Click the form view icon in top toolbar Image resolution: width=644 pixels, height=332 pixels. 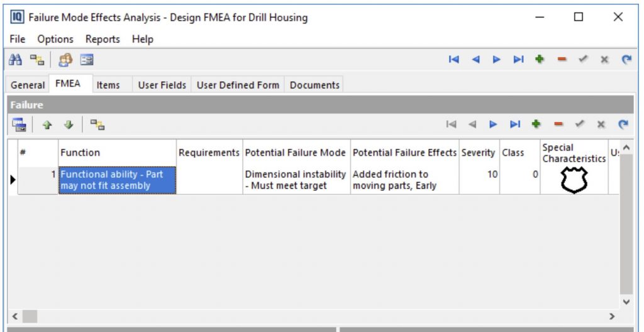pyautogui.click(x=86, y=60)
